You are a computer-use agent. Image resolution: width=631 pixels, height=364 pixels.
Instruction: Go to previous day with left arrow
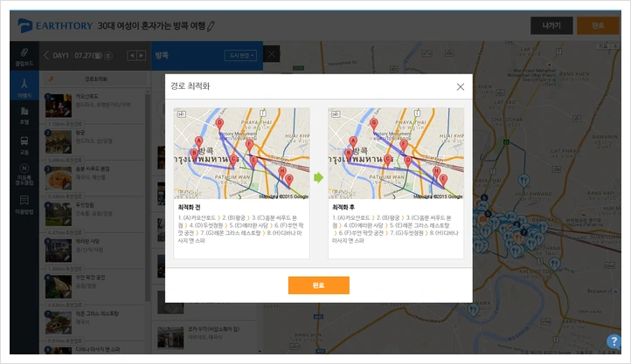pos(132,56)
